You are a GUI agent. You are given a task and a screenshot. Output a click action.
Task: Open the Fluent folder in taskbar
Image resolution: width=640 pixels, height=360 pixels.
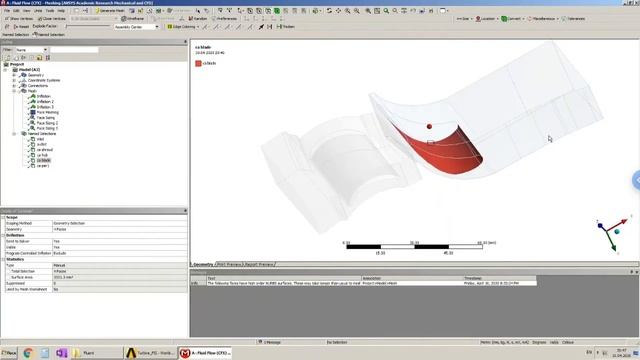(96, 353)
